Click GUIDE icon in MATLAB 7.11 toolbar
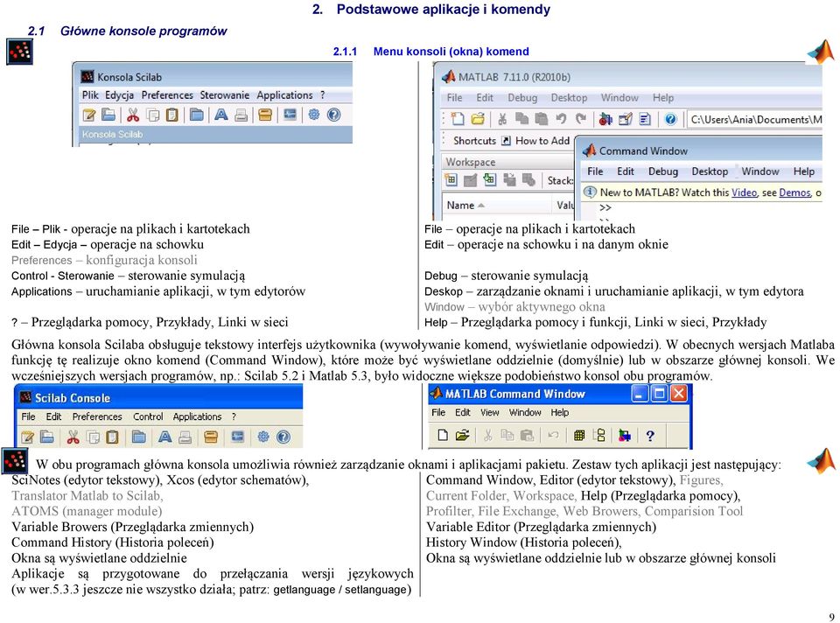Image resolution: width=840 pixels, height=623 pixels. (x=625, y=119)
